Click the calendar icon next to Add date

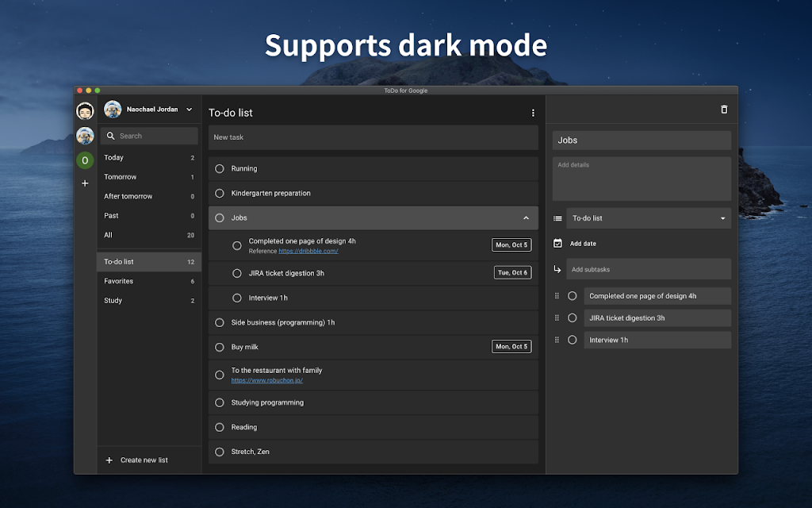click(557, 244)
